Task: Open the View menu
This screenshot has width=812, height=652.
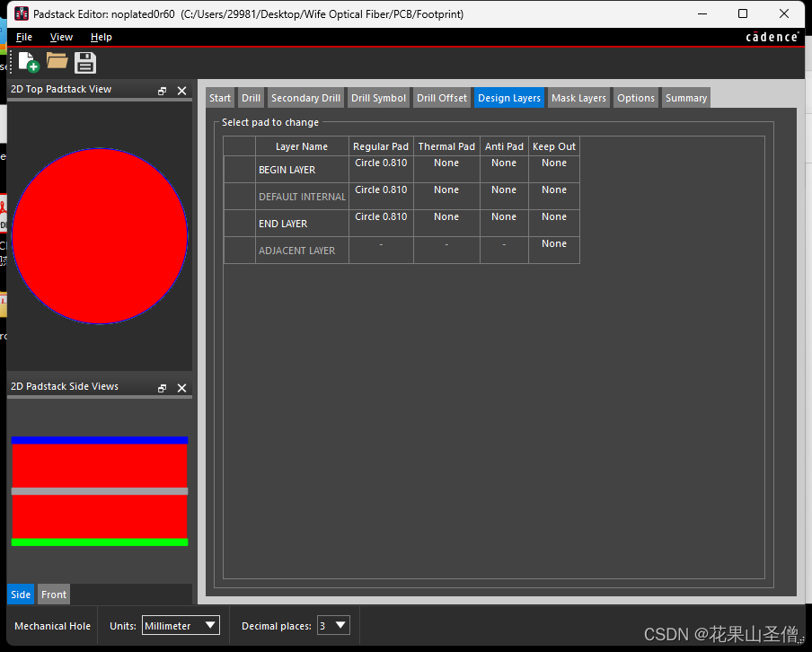Action: [x=60, y=37]
